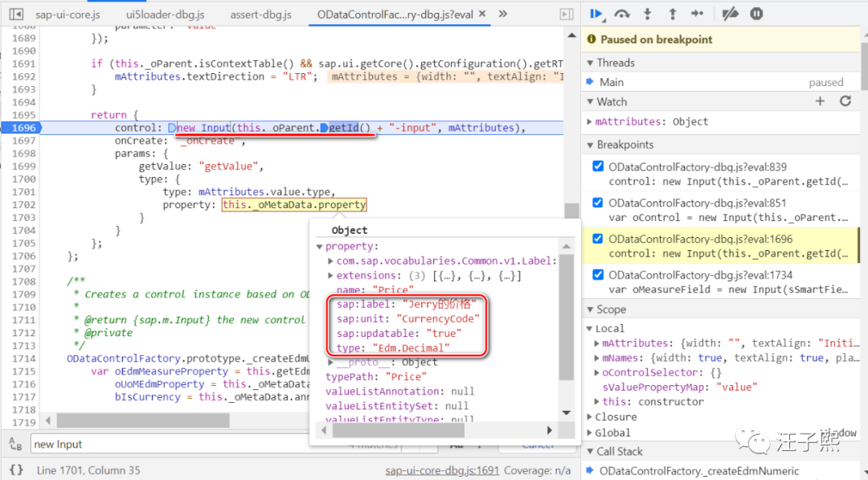The width and height of the screenshot is (868, 480).
Task: Collapse the Breakpoints section
Action: coord(590,145)
